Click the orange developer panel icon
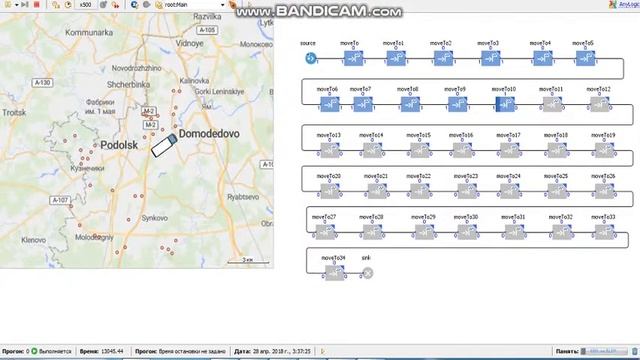640x360 pixels. click(x=232, y=5)
